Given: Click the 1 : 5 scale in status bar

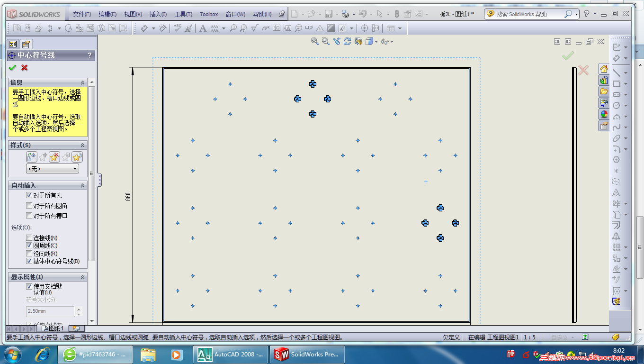Looking at the screenshot, I should [530, 337].
